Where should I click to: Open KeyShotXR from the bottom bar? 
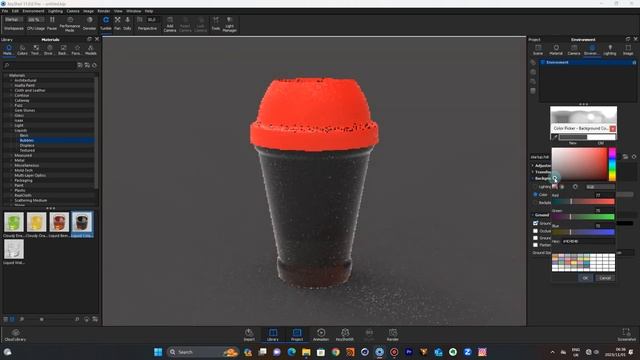coord(345,335)
